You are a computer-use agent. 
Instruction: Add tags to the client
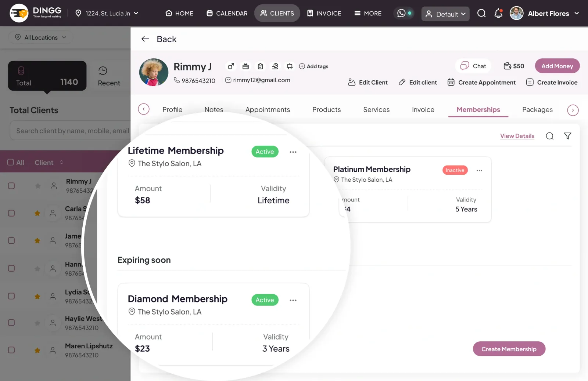(313, 66)
